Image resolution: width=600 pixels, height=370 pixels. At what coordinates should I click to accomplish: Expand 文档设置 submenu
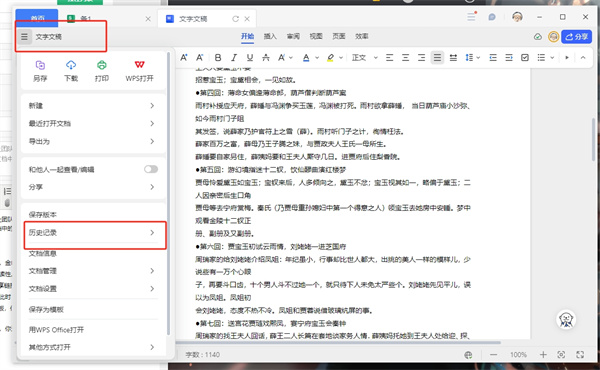click(x=93, y=289)
